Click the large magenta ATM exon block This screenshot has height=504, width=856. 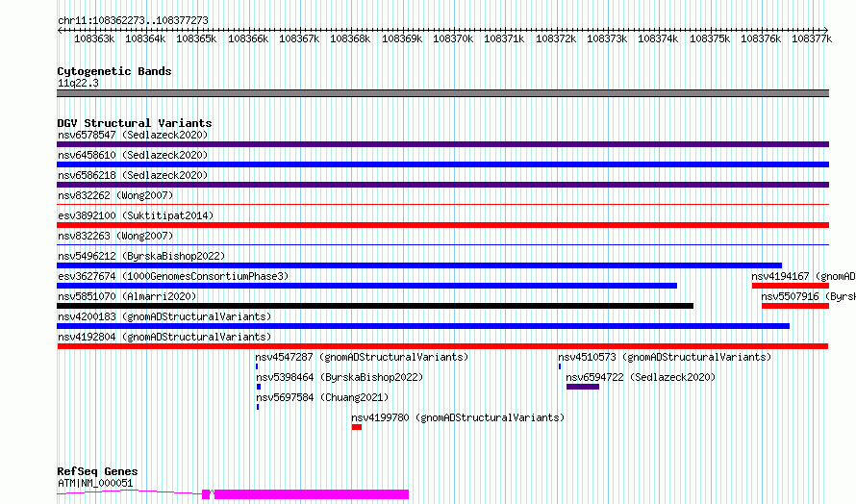click(312, 494)
